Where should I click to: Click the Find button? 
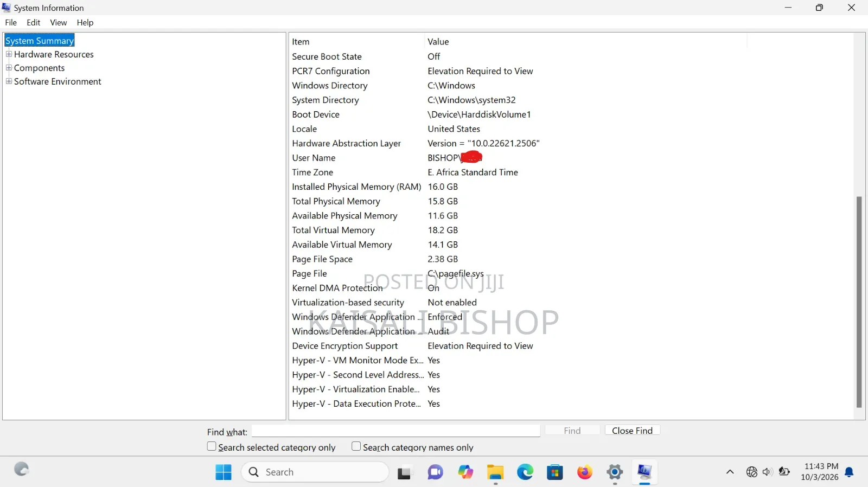click(572, 430)
